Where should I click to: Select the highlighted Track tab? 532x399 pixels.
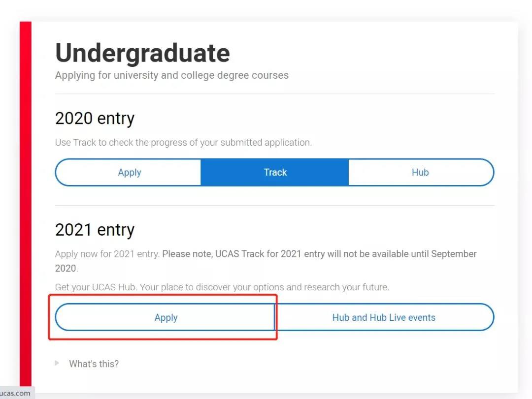tap(275, 172)
